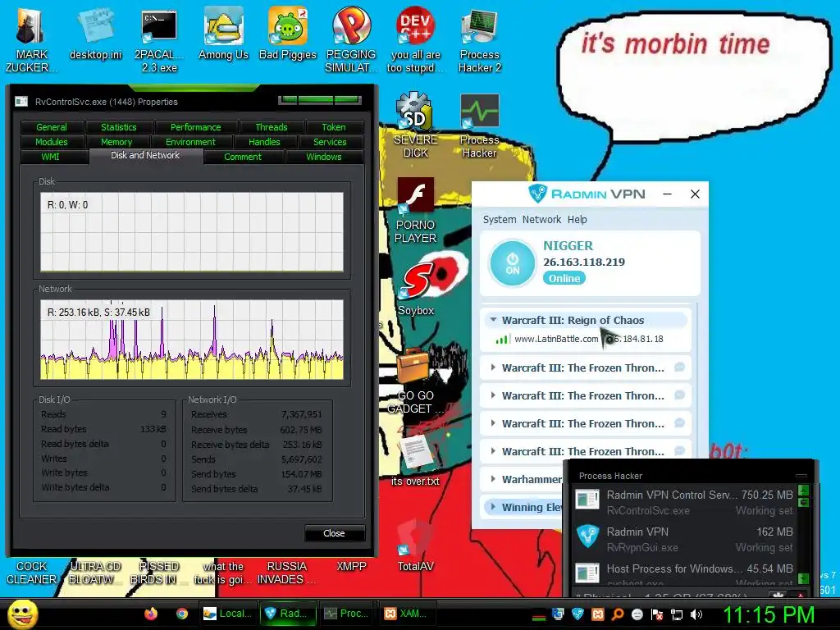Open the Token tab
840x630 pixels.
coord(334,127)
